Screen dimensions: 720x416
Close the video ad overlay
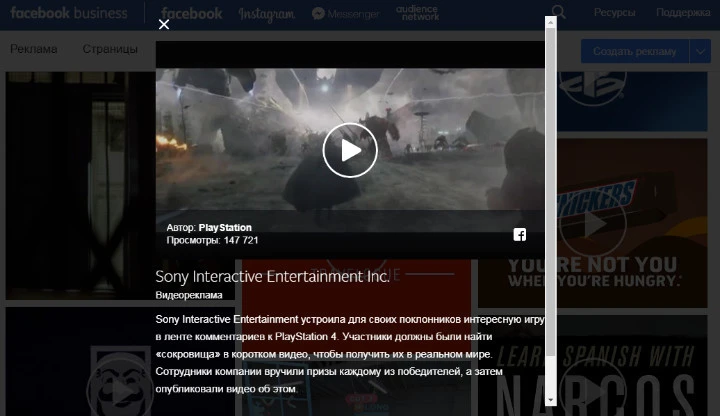pyautogui.click(x=164, y=24)
